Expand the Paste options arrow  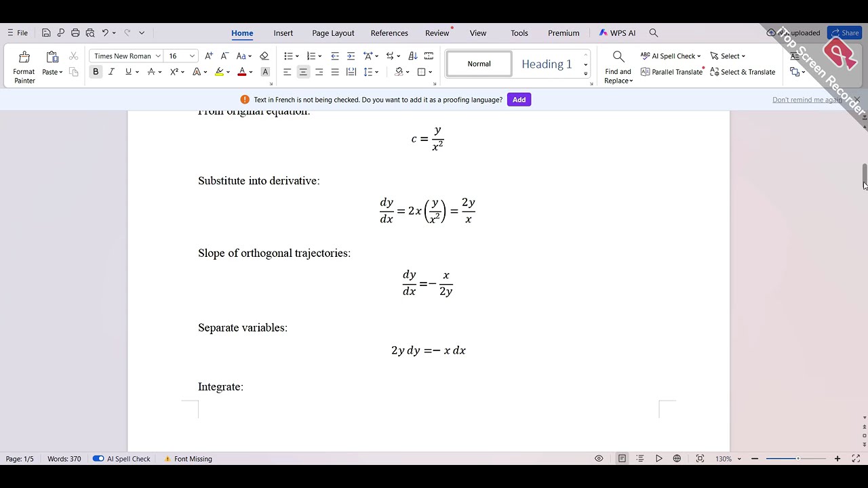(x=61, y=73)
